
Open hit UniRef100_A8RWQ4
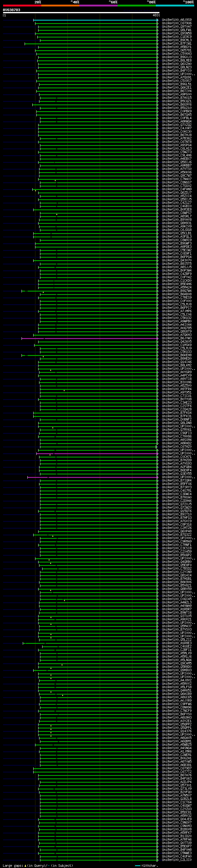click(177, 121)
